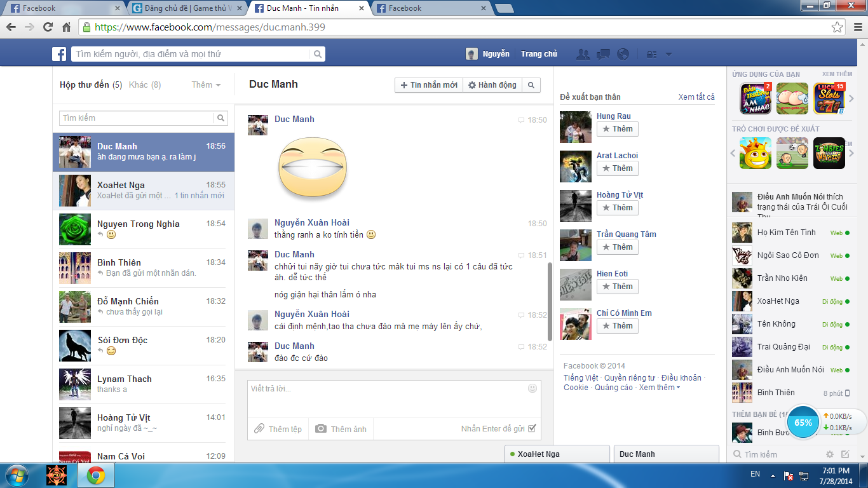Bookmark page with the star icon
The height and width of the screenshot is (488, 868).
[x=837, y=27]
